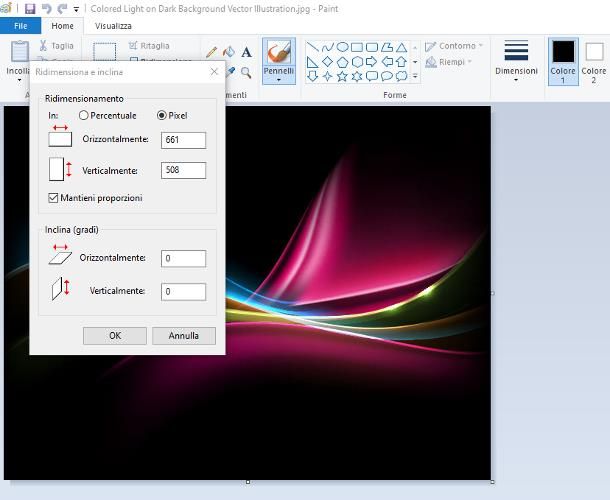The height and width of the screenshot is (500, 610).
Task: Choose the rectangular selection tool
Action: (x=104, y=52)
